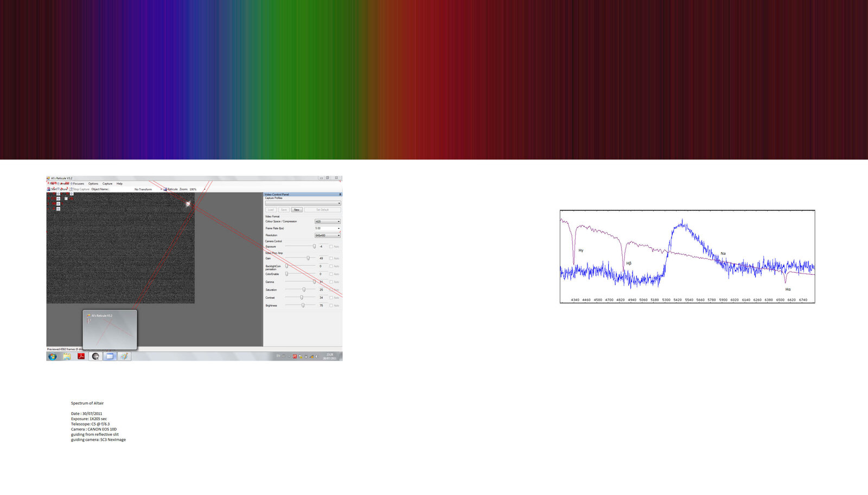
Task: Open the Paint palette taskbar icon
Action: coord(124,357)
